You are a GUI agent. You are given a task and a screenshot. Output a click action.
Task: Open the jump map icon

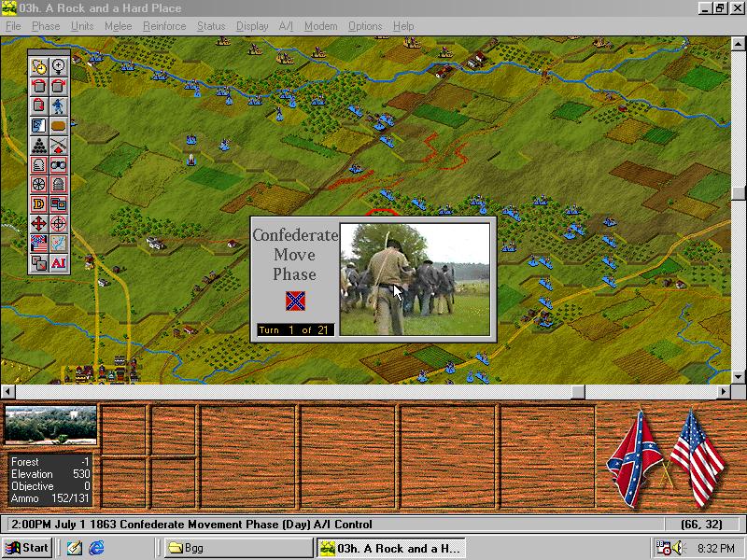tap(58, 244)
